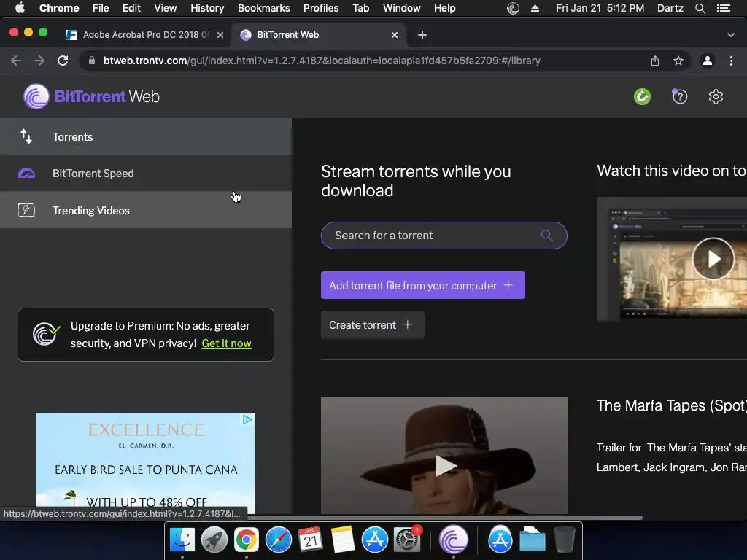Open Notes from the Dock
Viewport: 747px width, 560px height.
[343, 540]
